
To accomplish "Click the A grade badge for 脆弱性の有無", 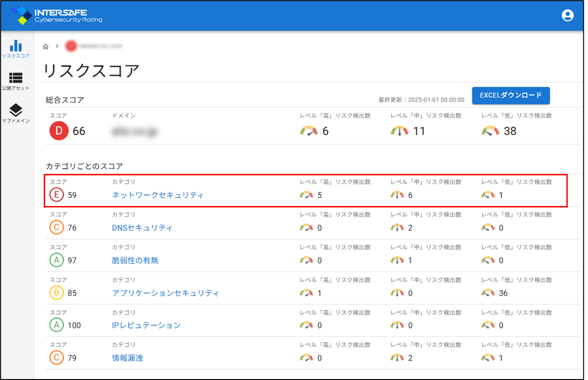I will [x=57, y=260].
